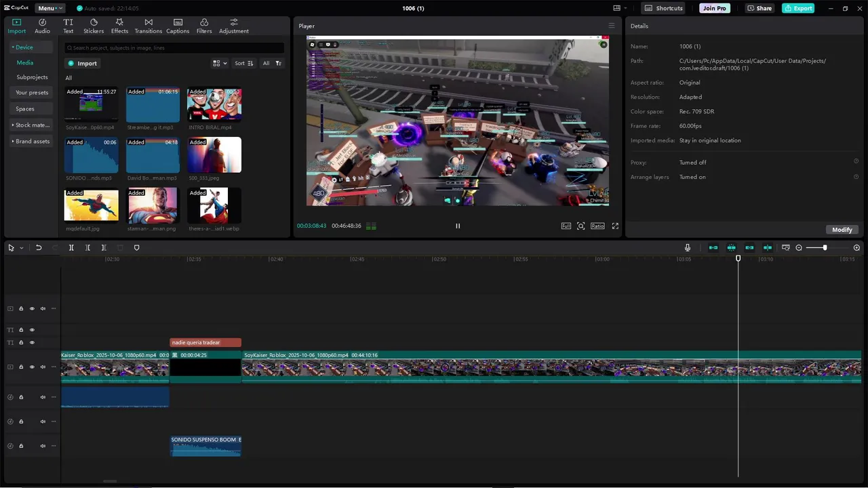The width and height of the screenshot is (868, 488).
Task: Open the Sort dropdown in media panel
Action: coord(243,63)
